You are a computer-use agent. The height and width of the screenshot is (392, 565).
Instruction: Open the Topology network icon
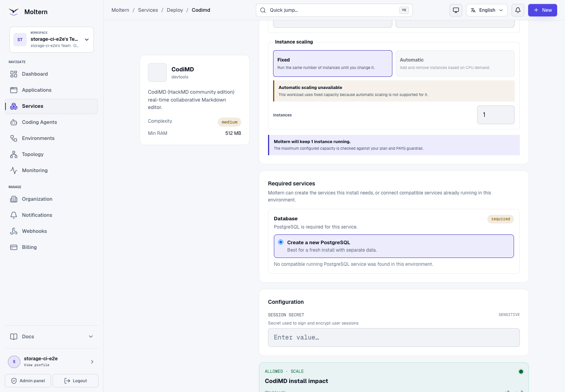pos(14,154)
